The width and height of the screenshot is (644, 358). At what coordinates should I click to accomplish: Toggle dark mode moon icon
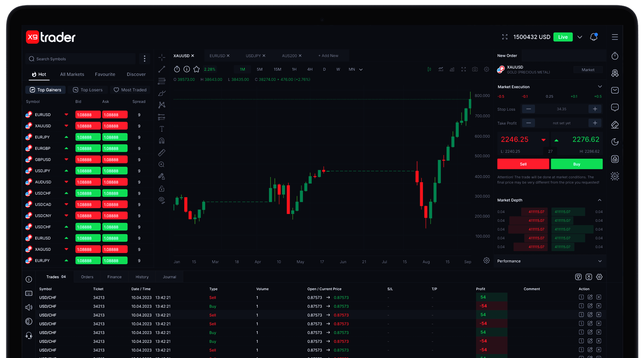615,142
